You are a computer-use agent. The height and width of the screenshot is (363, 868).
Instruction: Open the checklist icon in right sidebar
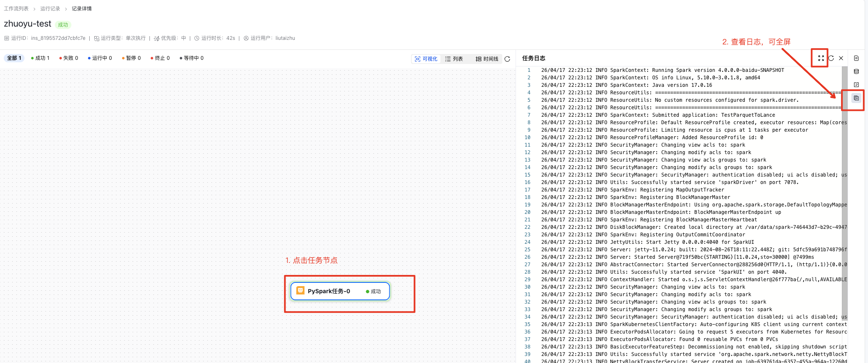tap(856, 85)
